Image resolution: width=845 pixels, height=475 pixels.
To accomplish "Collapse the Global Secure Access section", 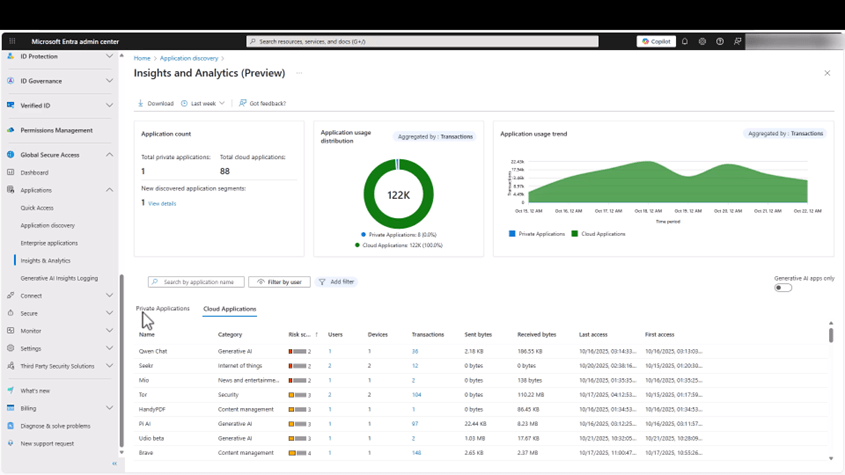I will (109, 155).
